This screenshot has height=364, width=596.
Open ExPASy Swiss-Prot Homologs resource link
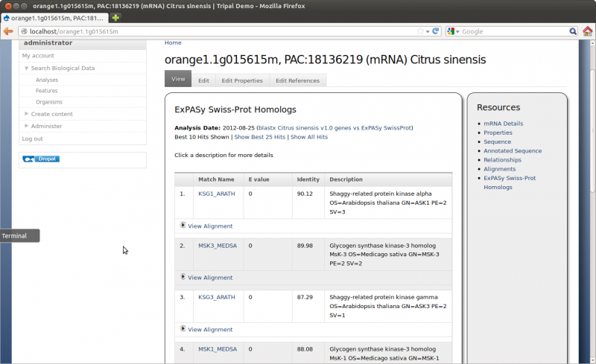(510, 182)
